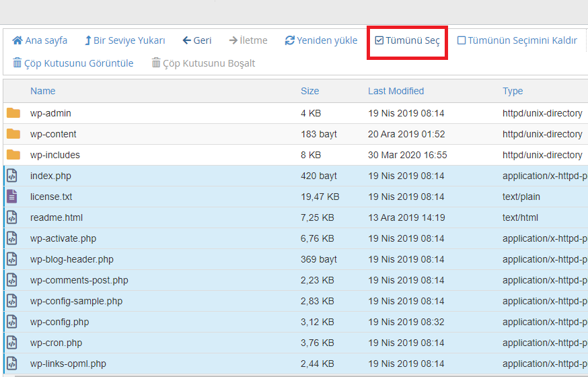The width and height of the screenshot is (588, 377).
Task: Click the wp-admin folder icon
Action: coord(13,113)
